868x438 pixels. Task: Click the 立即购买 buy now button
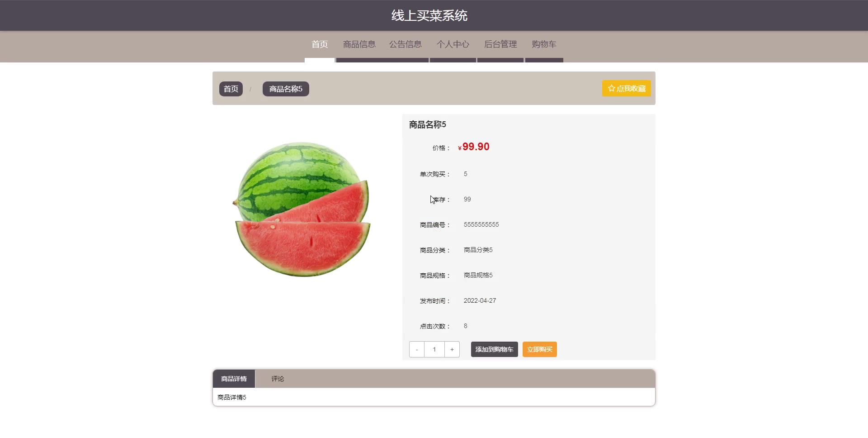[540, 349]
